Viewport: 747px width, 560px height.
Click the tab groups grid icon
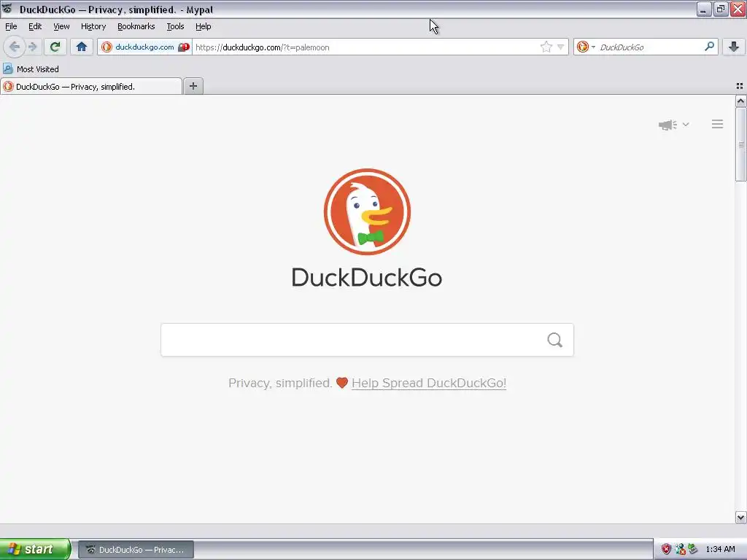click(x=740, y=86)
